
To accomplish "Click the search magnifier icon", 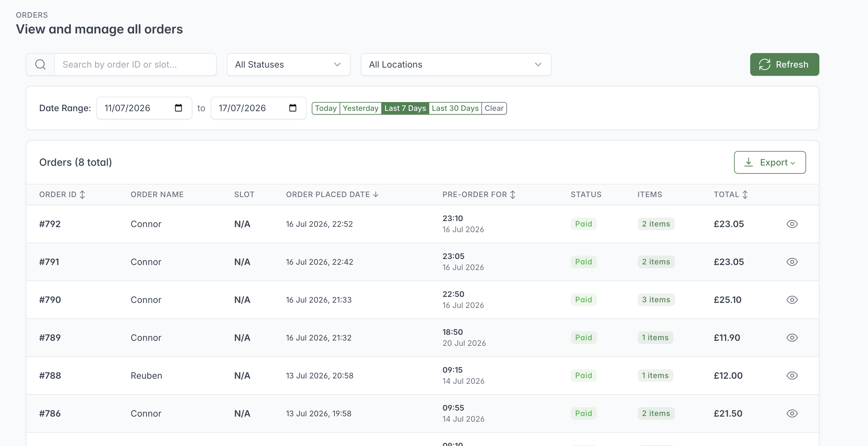I will pyautogui.click(x=40, y=64).
